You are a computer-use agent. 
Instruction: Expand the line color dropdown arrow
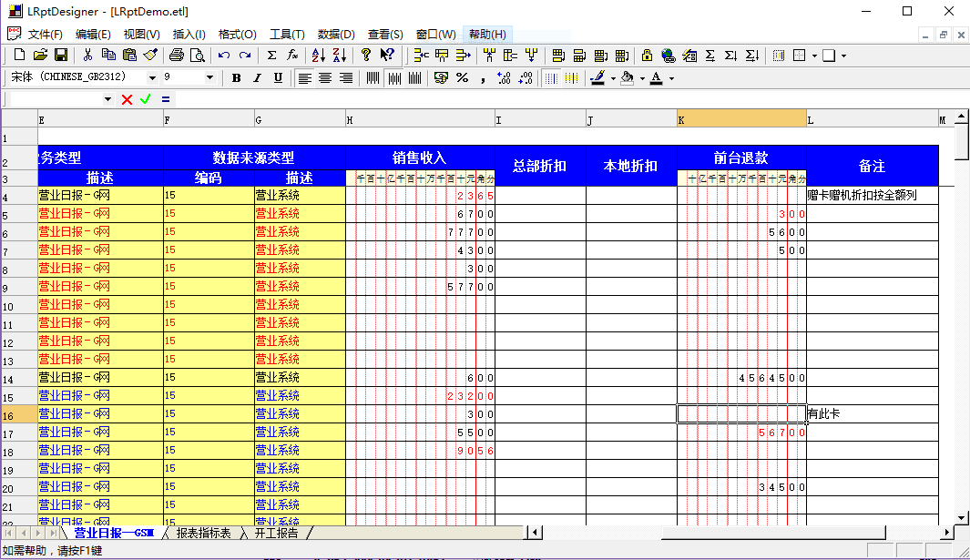(x=613, y=78)
